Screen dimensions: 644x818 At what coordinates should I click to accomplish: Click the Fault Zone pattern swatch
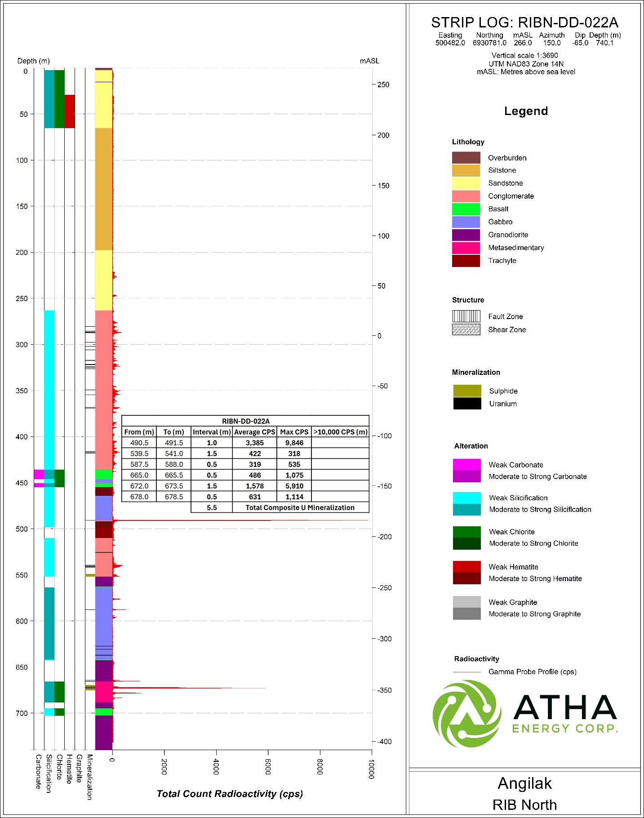tap(466, 316)
